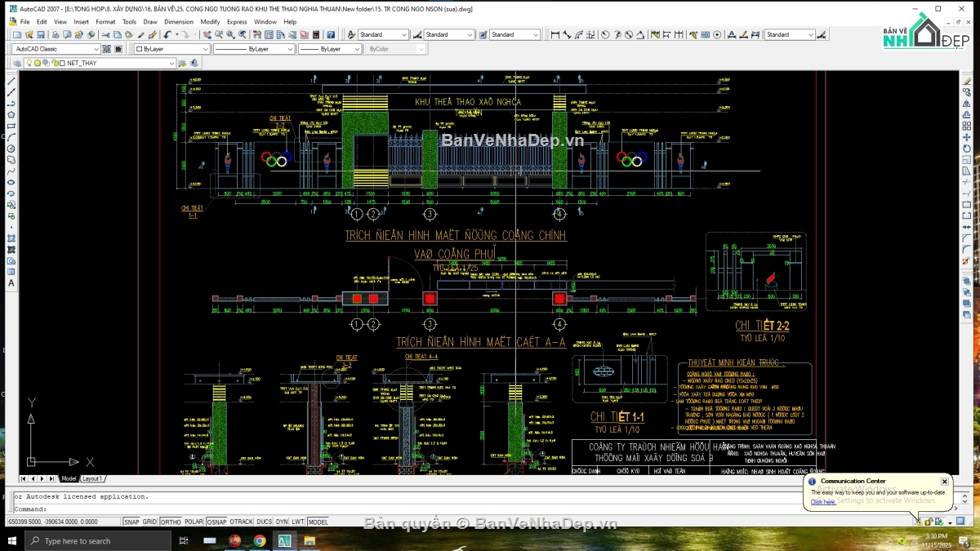Open the AutoCAD Classic workspace dropdown
This screenshot has width=980, height=551.
56,49
